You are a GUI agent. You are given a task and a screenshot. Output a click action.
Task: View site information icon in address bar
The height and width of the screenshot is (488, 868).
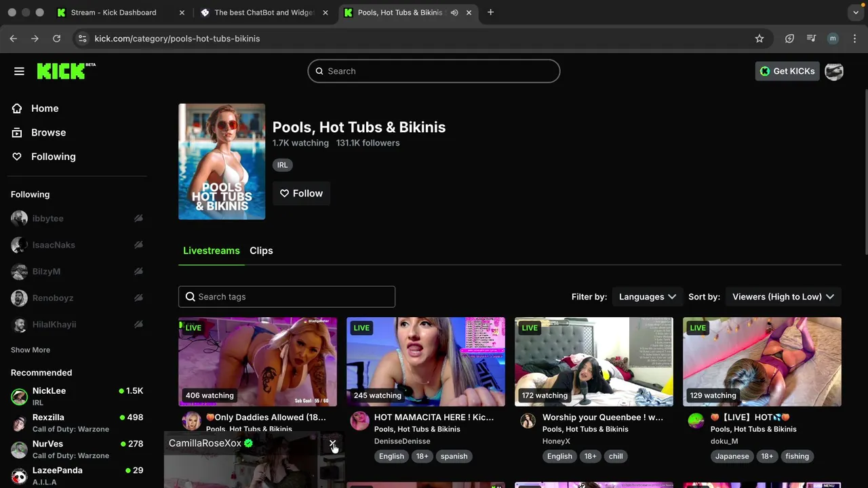click(82, 39)
